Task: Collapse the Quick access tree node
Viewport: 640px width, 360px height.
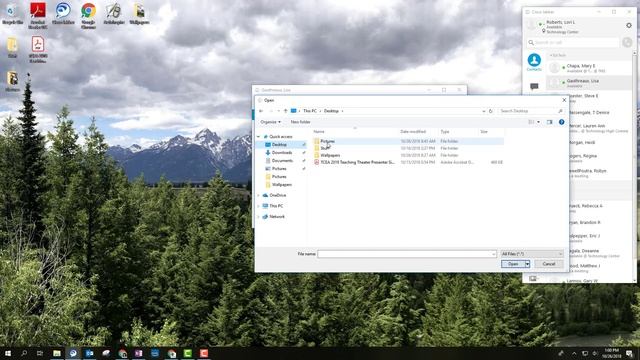Action: [x=258, y=137]
